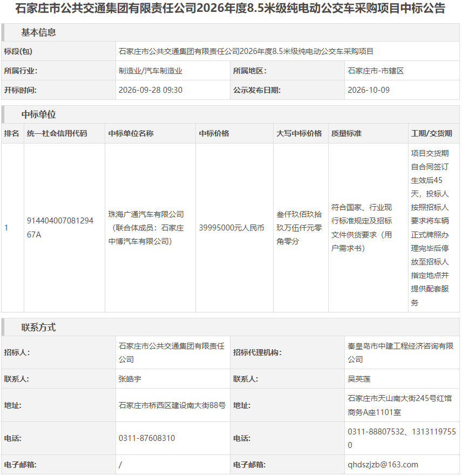Viewport: 462px width, 476px height.
Task: Click the 质量标准 column header
Action: 346,133
